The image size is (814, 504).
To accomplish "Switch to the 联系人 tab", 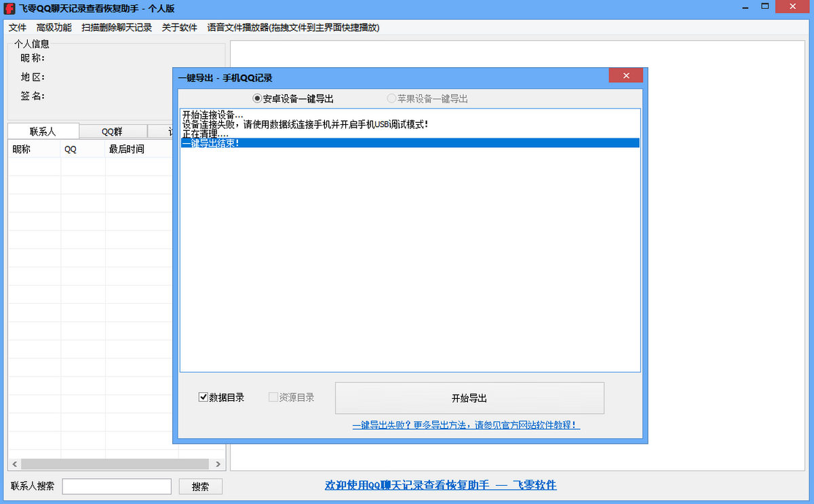I will tap(43, 132).
